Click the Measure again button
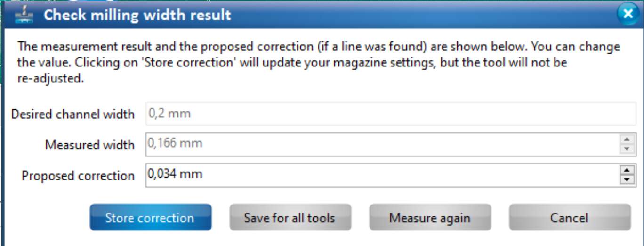 (x=430, y=218)
